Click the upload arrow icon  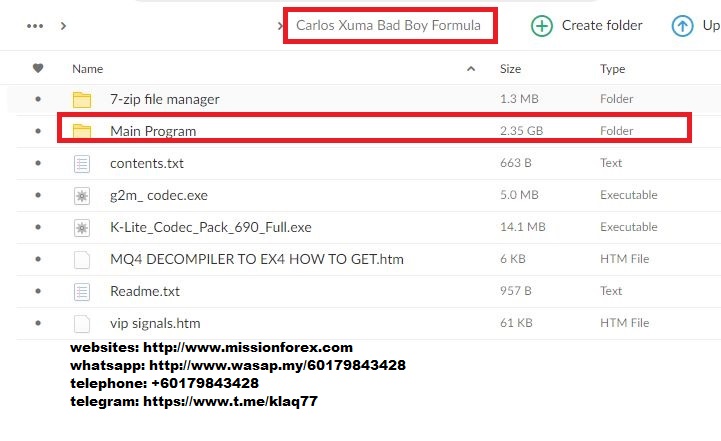point(682,26)
